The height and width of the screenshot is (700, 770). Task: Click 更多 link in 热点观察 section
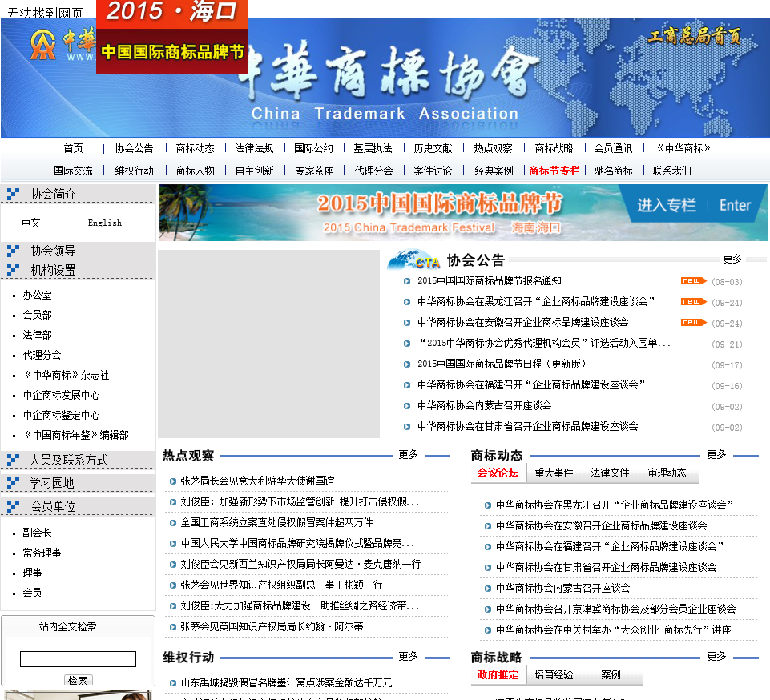(x=408, y=455)
